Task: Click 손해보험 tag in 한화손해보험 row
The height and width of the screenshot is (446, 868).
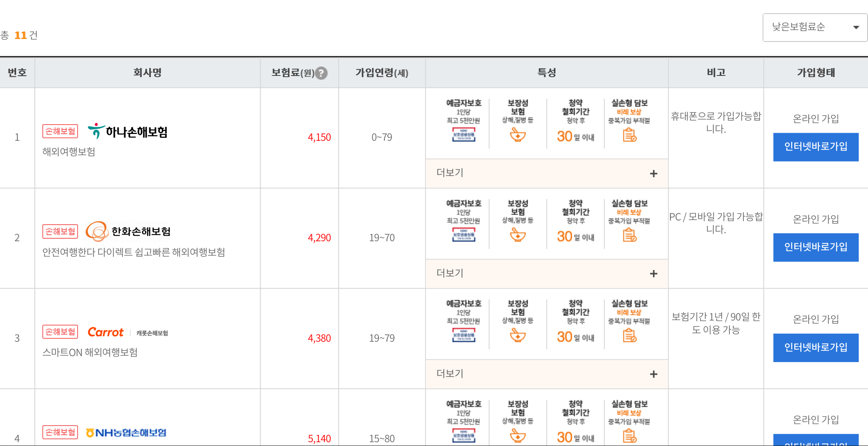Action: pyautogui.click(x=60, y=231)
